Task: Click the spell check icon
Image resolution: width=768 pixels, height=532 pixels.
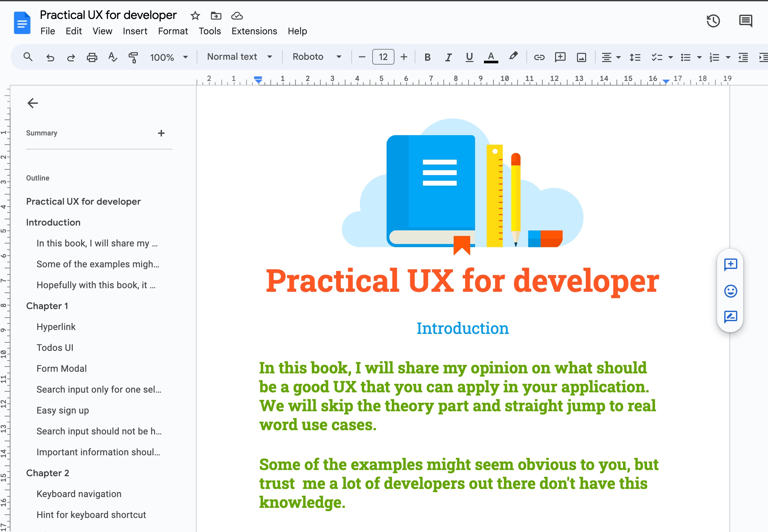Action: tap(112, 57)
